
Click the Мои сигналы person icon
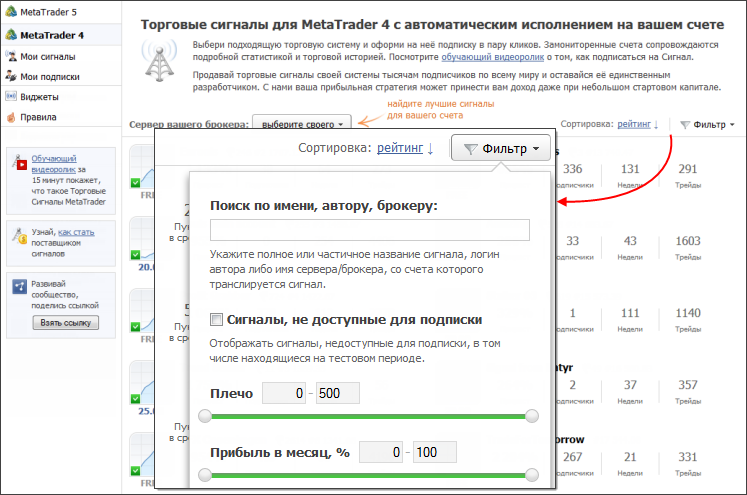click(11, 56)
